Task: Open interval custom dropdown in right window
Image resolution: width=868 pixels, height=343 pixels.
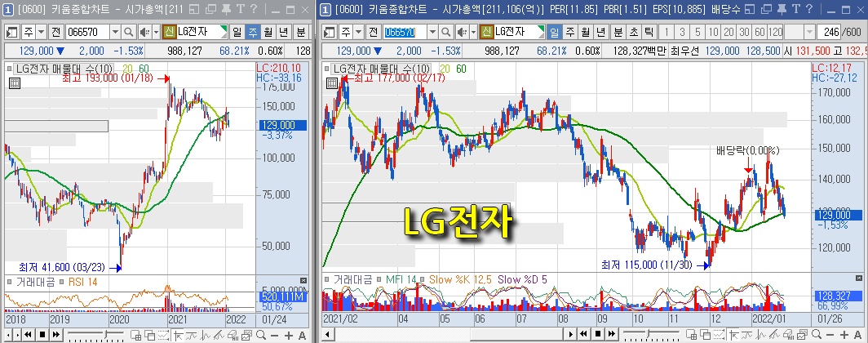Action: click(x=809, y=32)
